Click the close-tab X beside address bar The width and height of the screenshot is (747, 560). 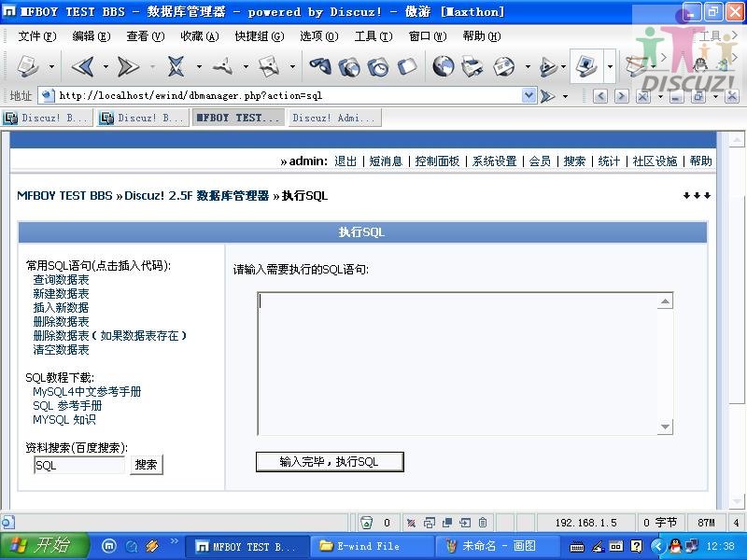[x=642, y=97]
